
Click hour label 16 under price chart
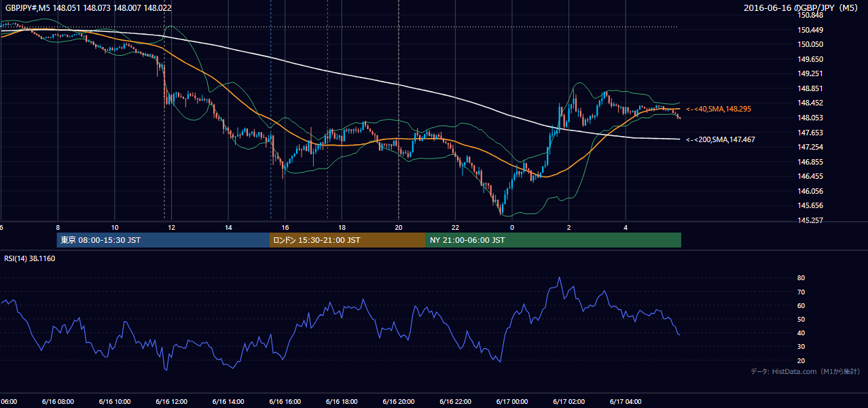pos(285,228)
